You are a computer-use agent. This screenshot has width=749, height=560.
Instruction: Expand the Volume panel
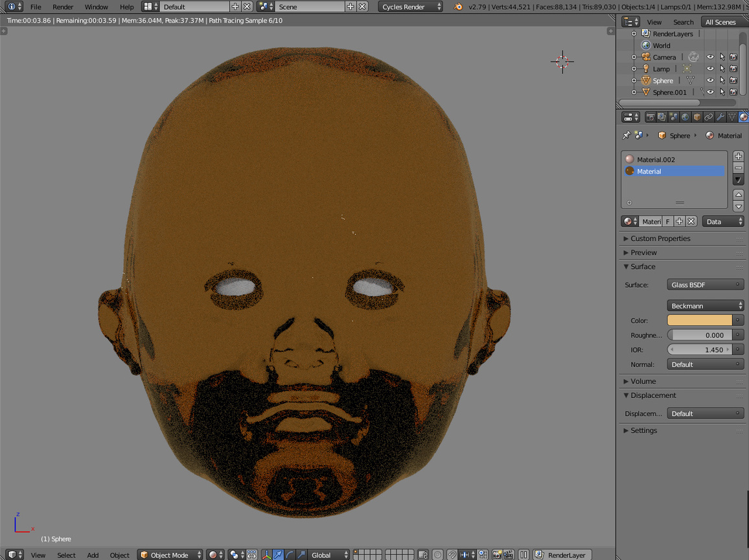pyautogui.click(x=643, y=381)
